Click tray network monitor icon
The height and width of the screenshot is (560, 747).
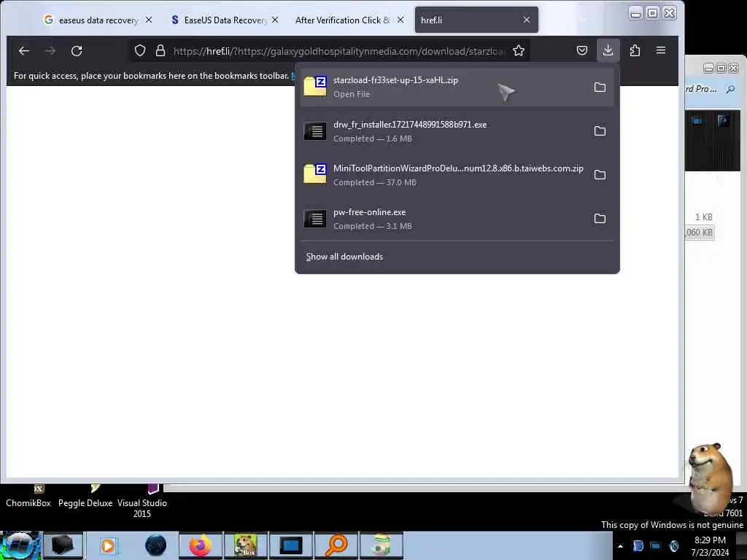tap(656, 545)
